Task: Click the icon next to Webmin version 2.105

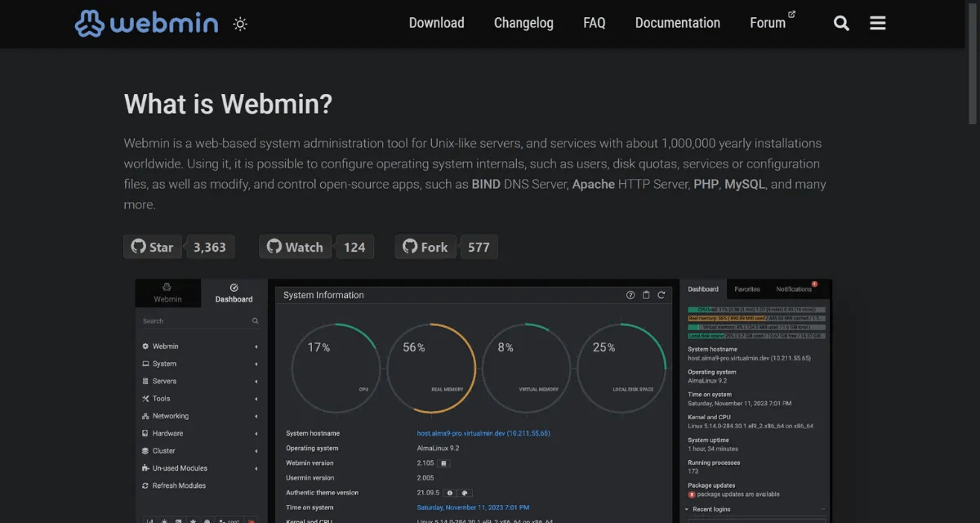Action: pyautogui.click(x=444, y=463)
